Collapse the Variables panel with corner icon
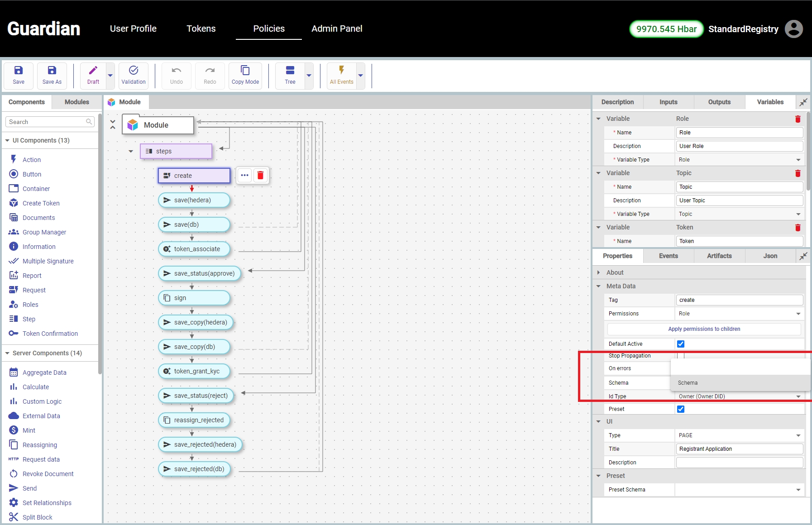This screenshot has width=812, height=525. coord(803,102)
